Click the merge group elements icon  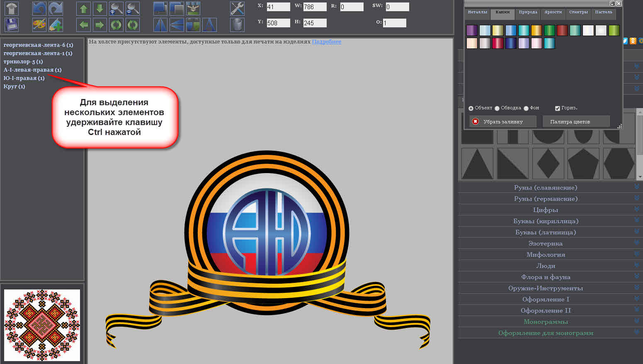193,8
